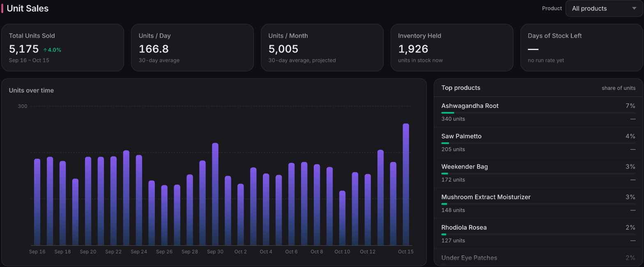Click the Saw Palmetto share progress bar
The height and width of the screenshot is (267, 644).
[538, 143]
